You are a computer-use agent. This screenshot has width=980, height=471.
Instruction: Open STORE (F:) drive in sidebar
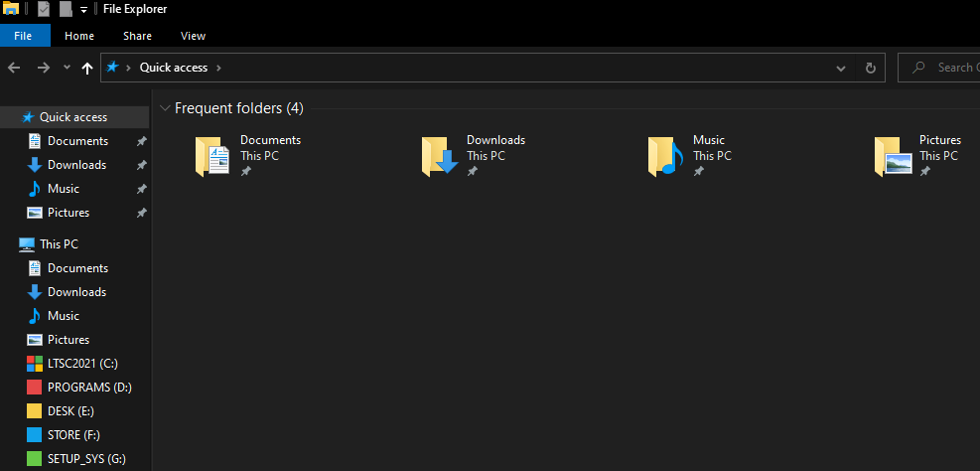click(73, 435)
